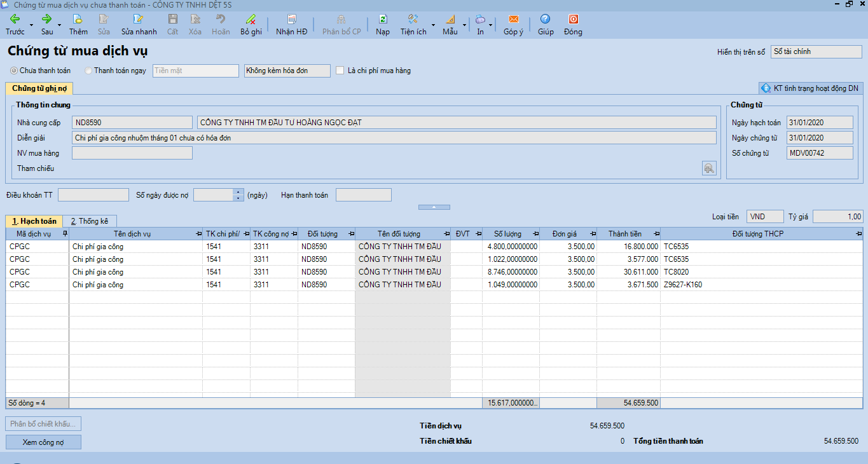This screenshot has width=868, height=464.
Task: Click the Điều khoản TT field
Action: point(93,195)
